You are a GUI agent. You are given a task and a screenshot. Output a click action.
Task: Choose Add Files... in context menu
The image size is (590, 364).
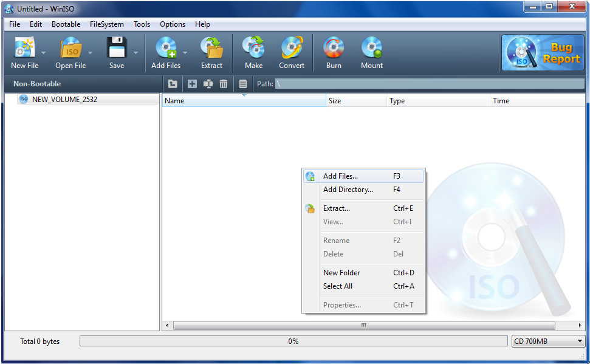(363, 176)
